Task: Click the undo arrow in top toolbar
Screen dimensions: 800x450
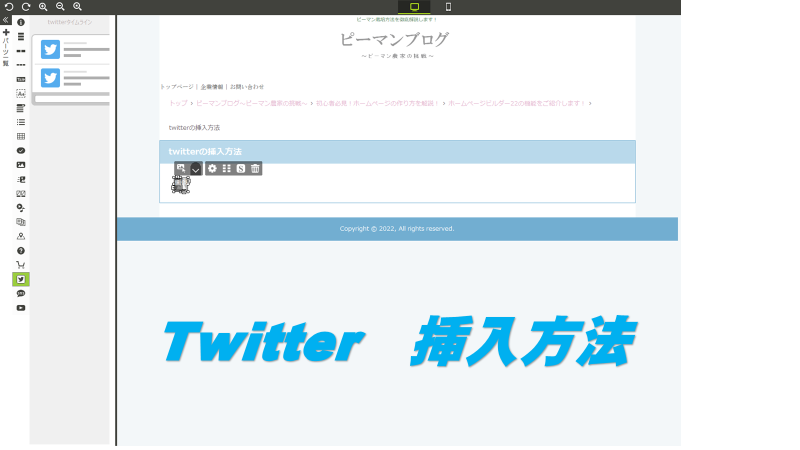Action: tap(8, 6)
